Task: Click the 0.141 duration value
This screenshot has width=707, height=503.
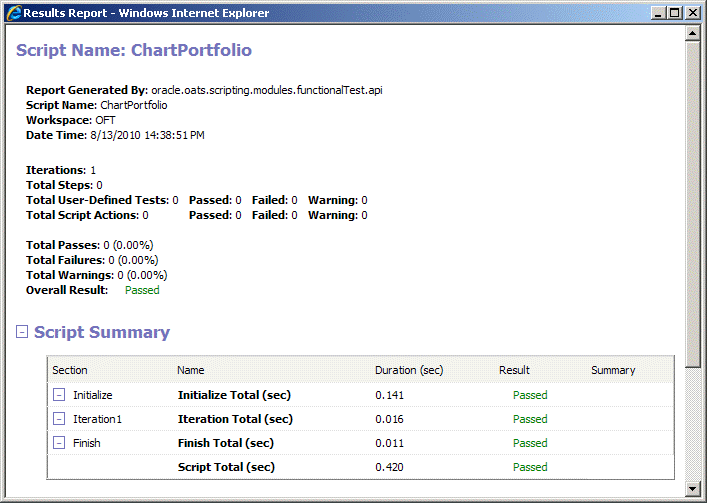Action: pyautogui.click(x=390, y=395)
